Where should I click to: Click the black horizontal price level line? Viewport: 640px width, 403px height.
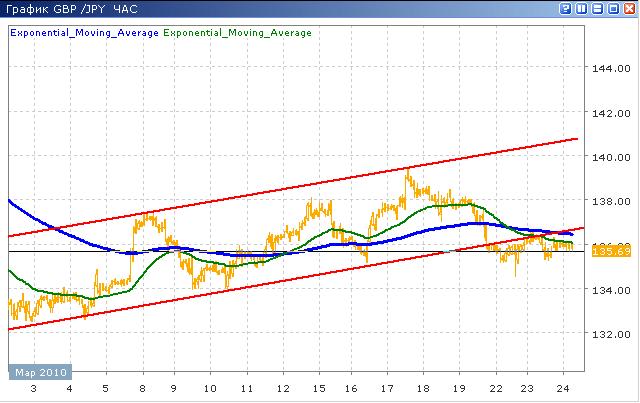[x=100, y=251]
